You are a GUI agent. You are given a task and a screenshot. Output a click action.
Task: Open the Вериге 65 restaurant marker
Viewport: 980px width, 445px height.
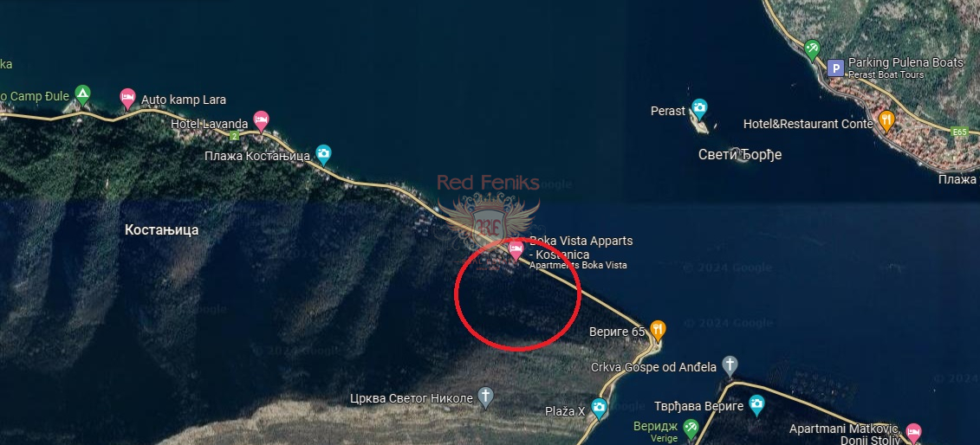click(x=658, y=329)
